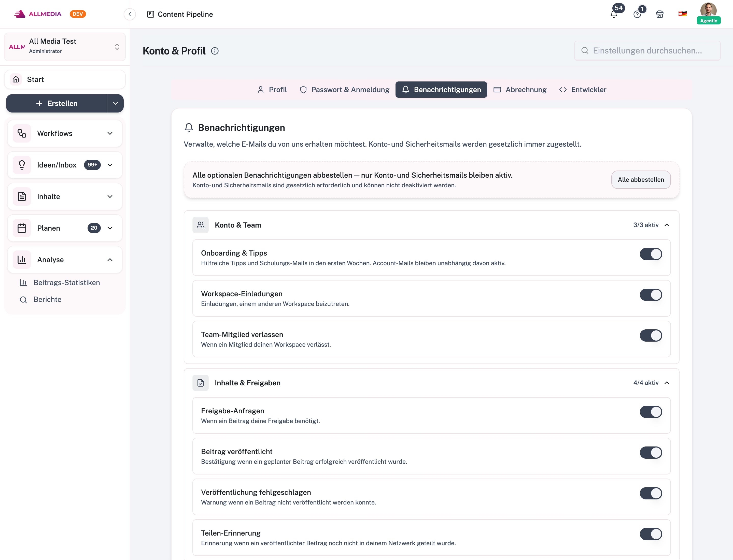
Task: Click the Inhalte & Freigaben file icon
Action: (200, 383)
